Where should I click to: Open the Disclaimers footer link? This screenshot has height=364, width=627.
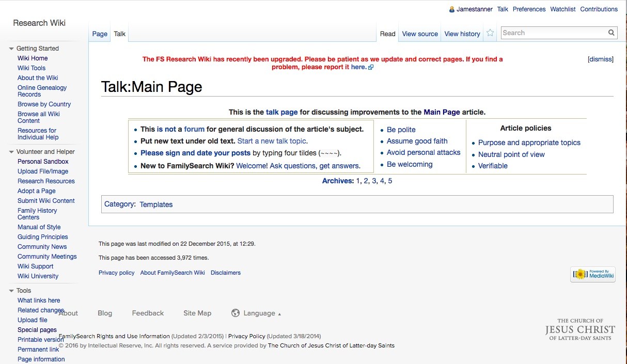(x=226, y=273)
